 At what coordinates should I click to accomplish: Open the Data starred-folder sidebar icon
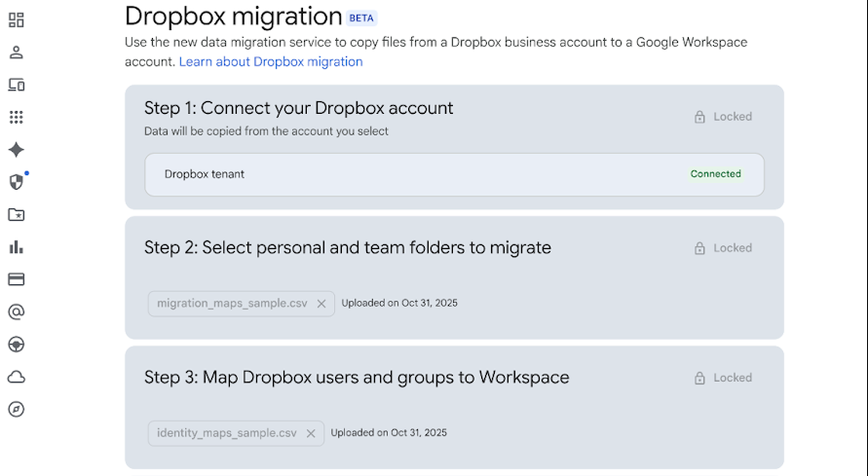tap(16, 215)
